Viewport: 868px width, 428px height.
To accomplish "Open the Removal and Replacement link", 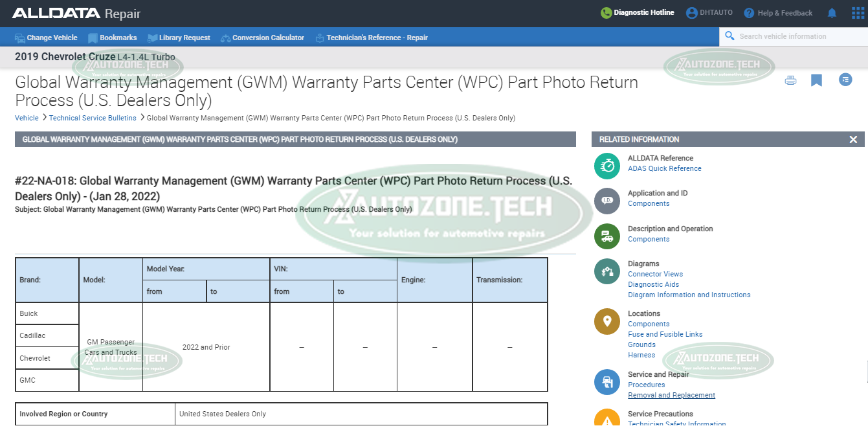I will point(671,395).
